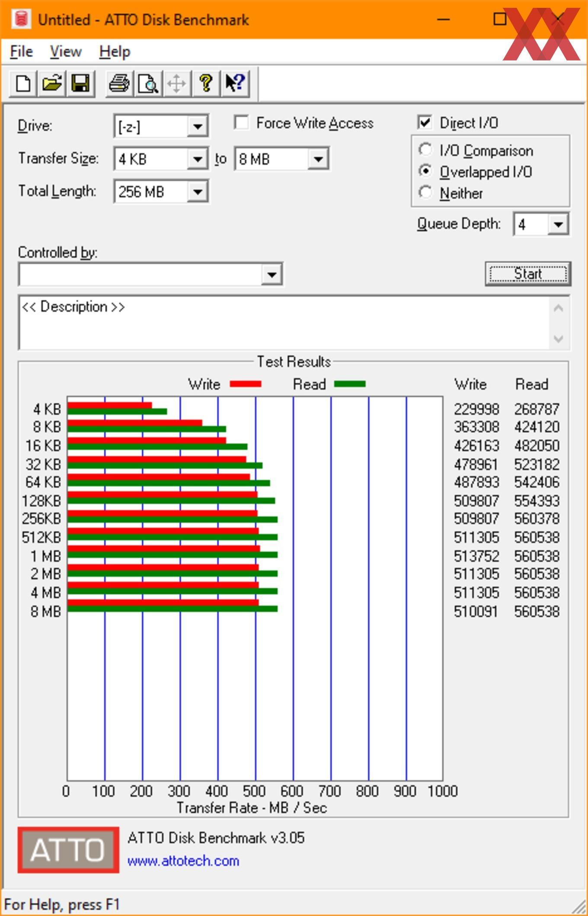The image size is (588, 916).
Task: Enable Force Write Access checkbox
Action: click(x=241, y=122)
